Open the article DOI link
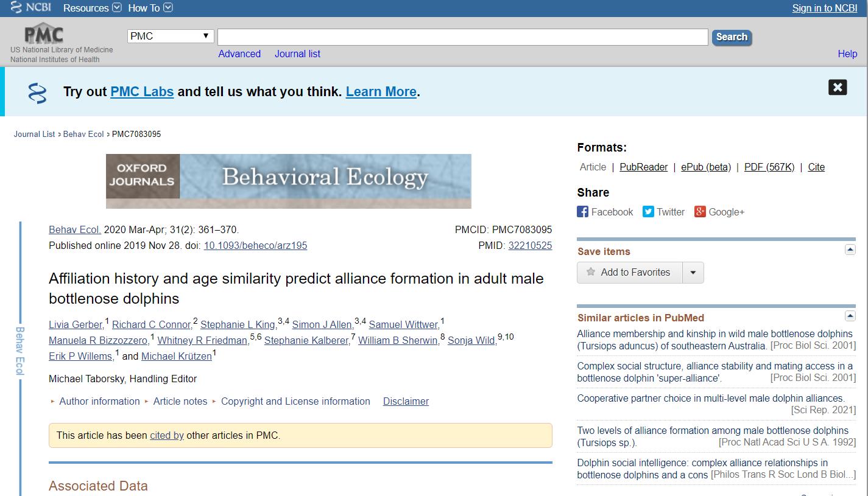Screen dimensions: 868x496 point(255,246)
